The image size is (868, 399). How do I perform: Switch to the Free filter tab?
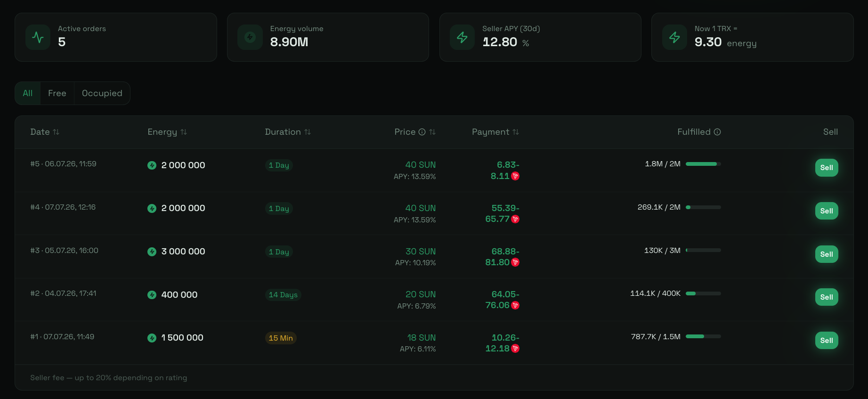(57, 93)
